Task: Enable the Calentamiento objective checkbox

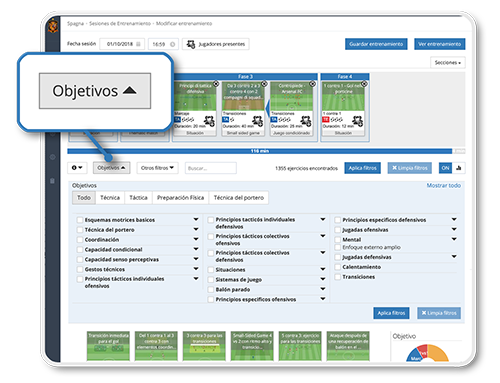Action: pyautogui.click(x=338, y=267)
